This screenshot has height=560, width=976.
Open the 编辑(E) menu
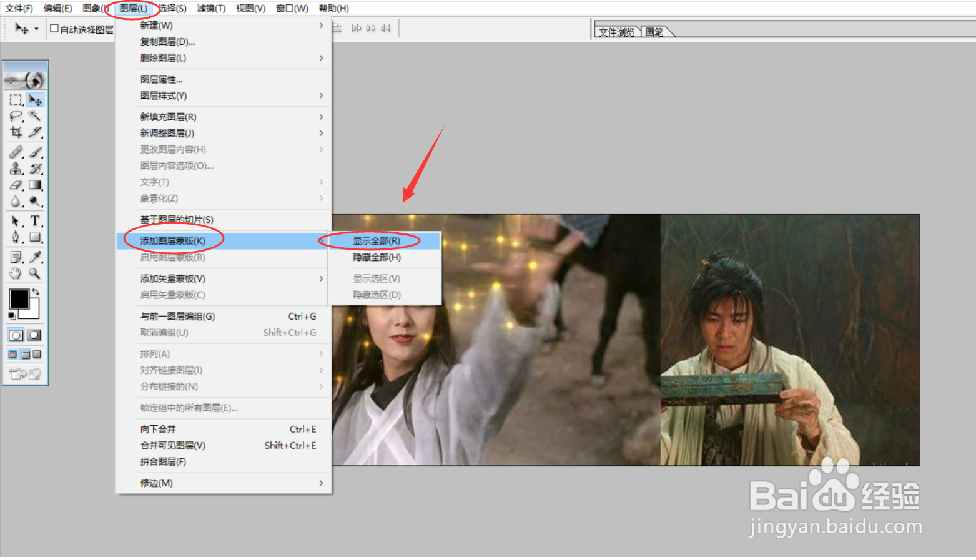(58, 8)
